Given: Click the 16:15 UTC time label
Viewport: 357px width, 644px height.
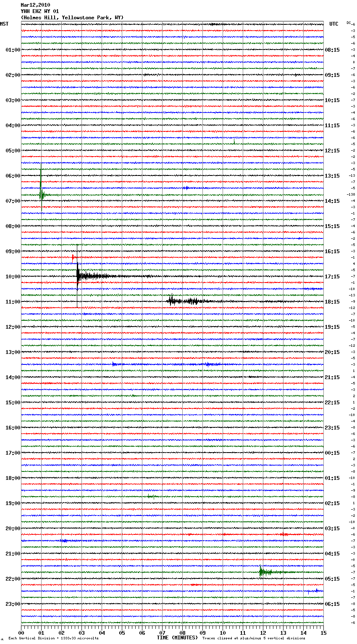Looking at the screenshot, I should click(332, 251).
